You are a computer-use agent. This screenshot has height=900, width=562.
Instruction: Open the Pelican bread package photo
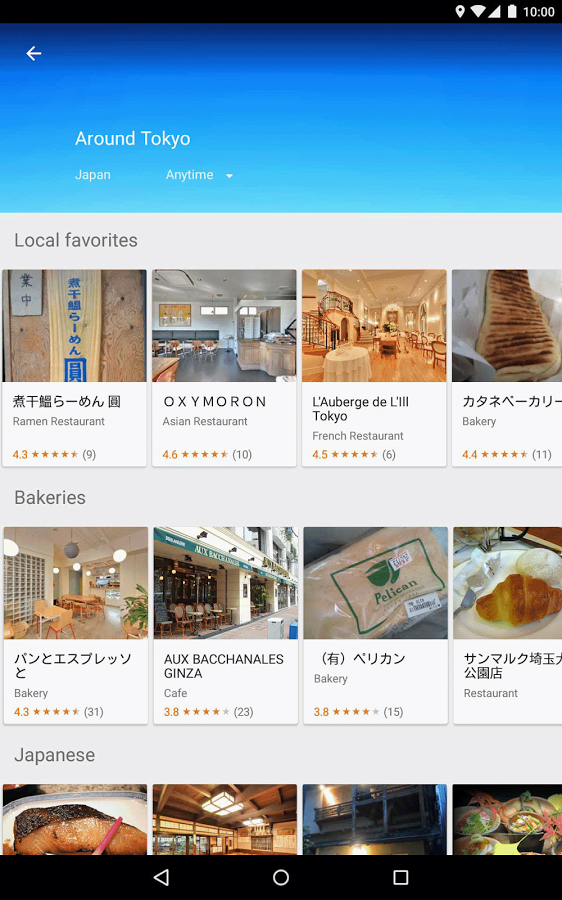coord(375,583)
